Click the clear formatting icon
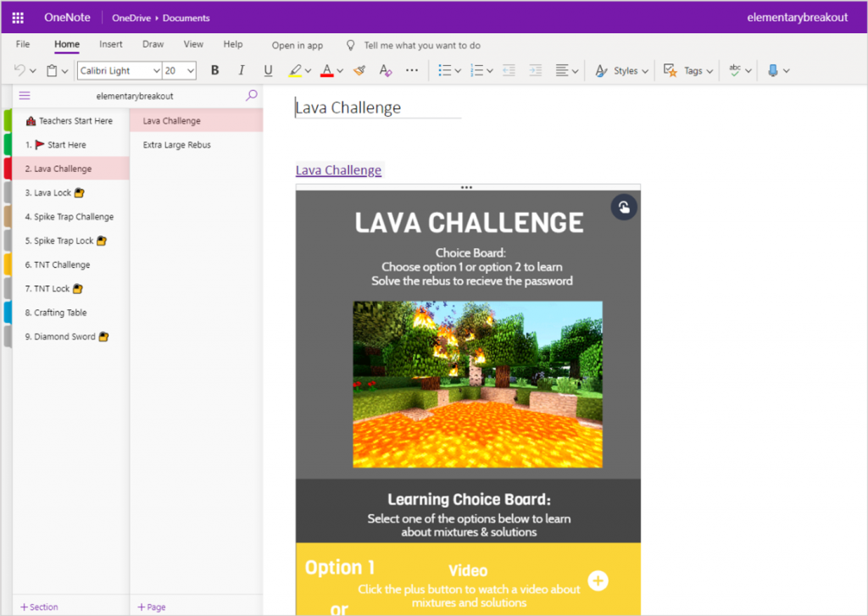Image resolution: width=868 pixels, height=616 pixels. coord(386,71)
